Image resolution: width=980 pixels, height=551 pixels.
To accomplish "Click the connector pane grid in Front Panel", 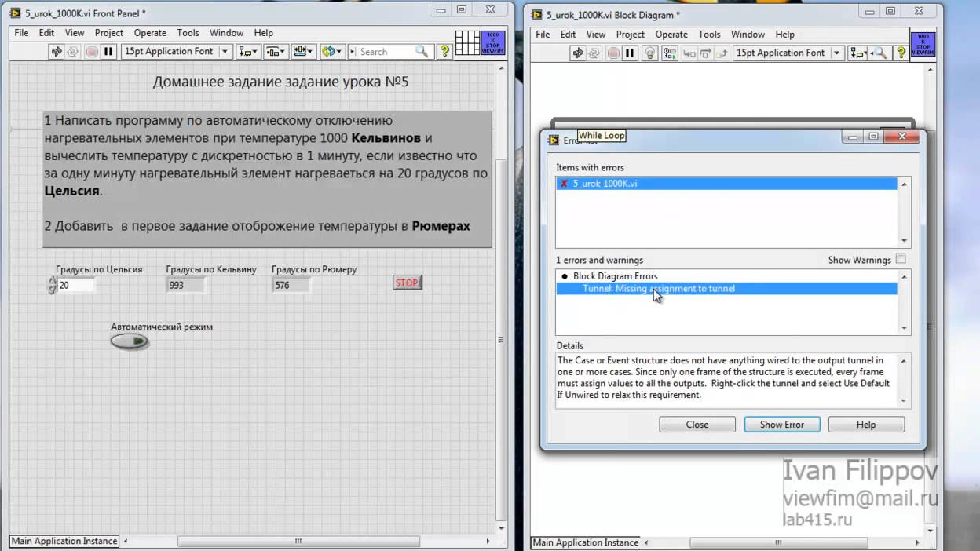I will 467,43.
